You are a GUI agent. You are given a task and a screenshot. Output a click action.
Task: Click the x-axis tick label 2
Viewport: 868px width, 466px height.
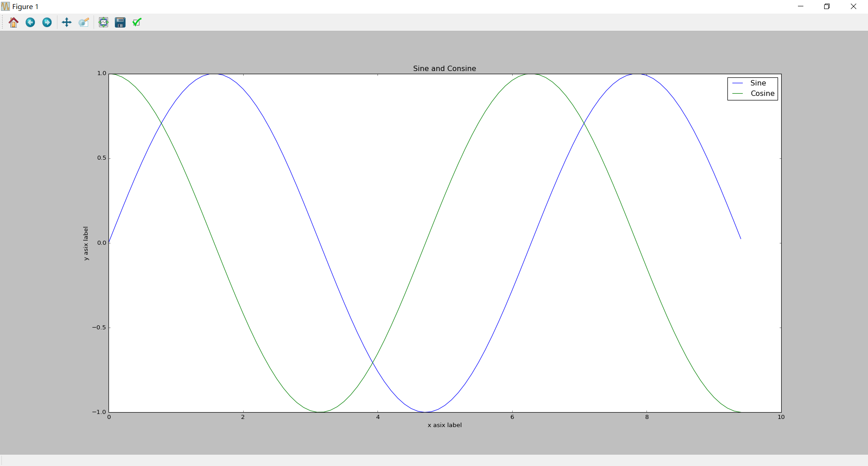pyautogui.click(x=243, y=417)
